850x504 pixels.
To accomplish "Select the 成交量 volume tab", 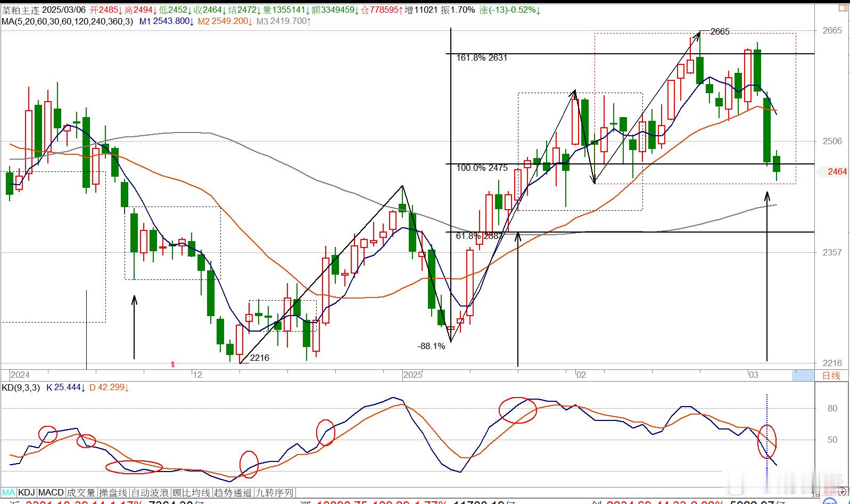I will click(x=81, y=493).
